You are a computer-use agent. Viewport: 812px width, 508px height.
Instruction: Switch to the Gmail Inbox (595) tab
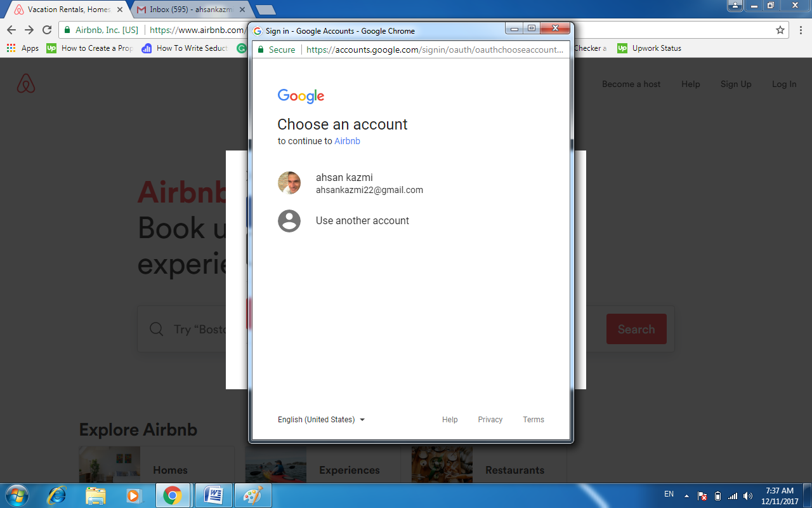(x=190, y=10)
